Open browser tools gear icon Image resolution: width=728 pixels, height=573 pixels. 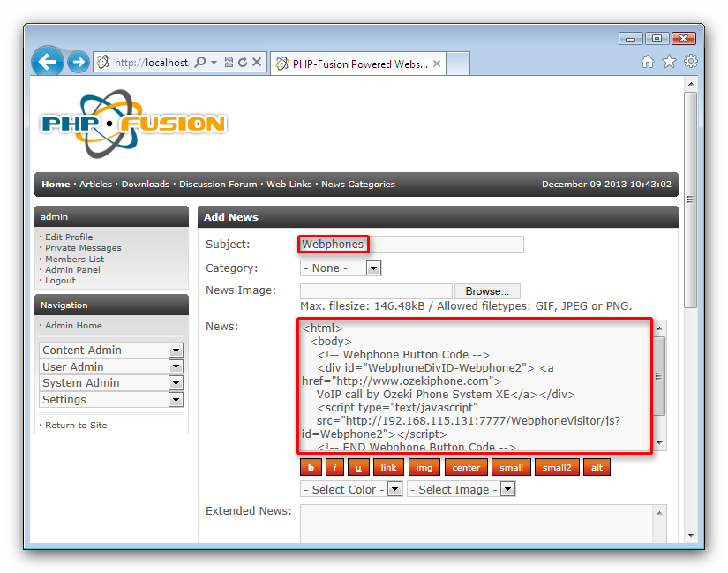(x=690, y=62)
